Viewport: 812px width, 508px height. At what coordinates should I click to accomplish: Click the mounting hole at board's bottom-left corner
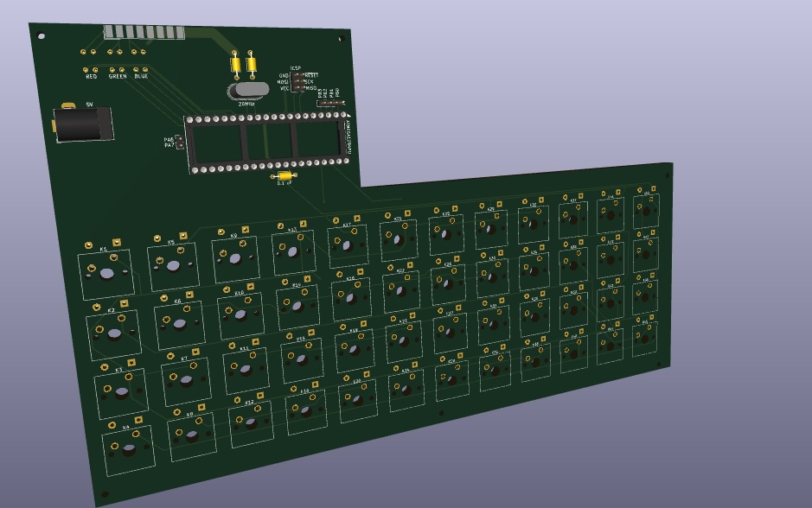[x=105, y=494]
